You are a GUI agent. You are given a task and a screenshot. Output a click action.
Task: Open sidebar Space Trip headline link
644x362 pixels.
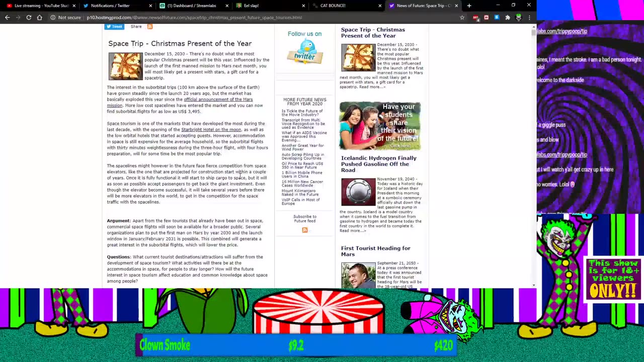tap(373, 33)
